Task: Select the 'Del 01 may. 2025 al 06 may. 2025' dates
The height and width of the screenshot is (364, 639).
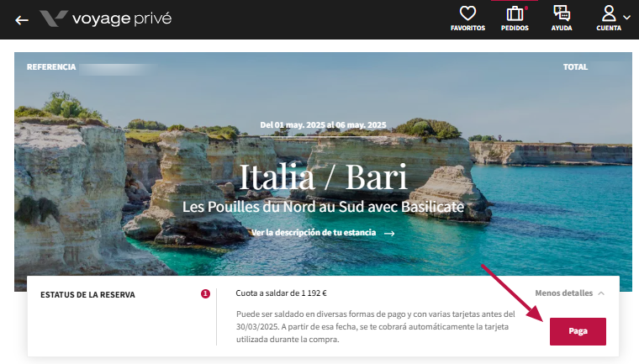Action: point(323,124)
